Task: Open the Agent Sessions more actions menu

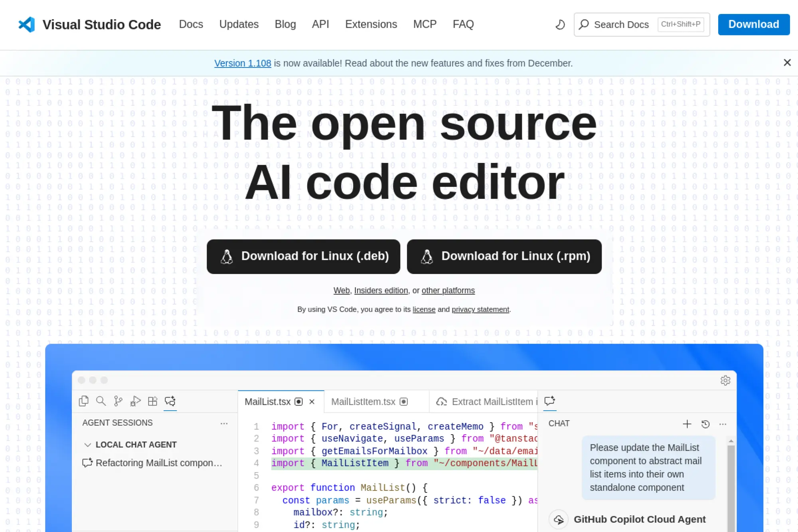Action: pyautogui.click(x=224, y=423)
